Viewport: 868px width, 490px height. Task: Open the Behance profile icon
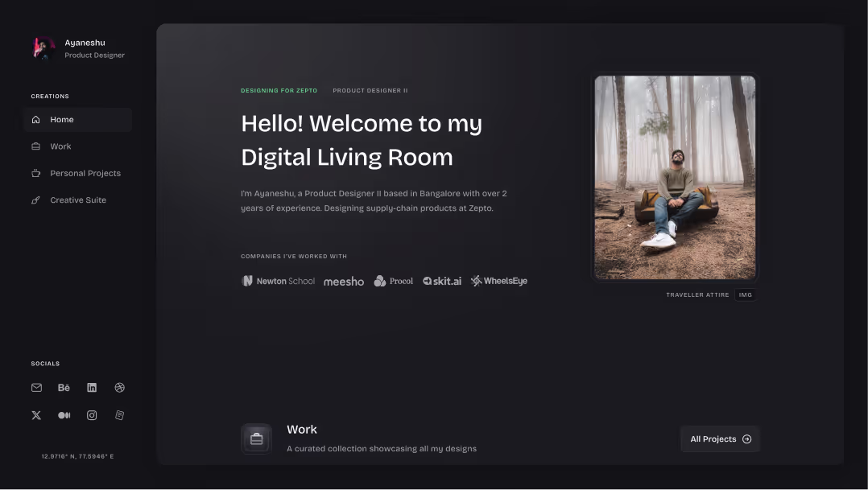(x=64, y=388)
